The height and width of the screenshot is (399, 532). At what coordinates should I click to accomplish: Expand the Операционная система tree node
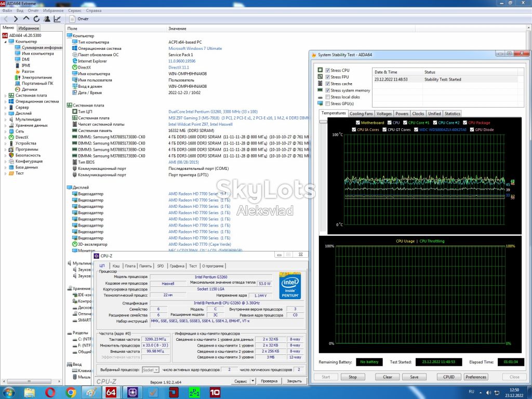5,102
